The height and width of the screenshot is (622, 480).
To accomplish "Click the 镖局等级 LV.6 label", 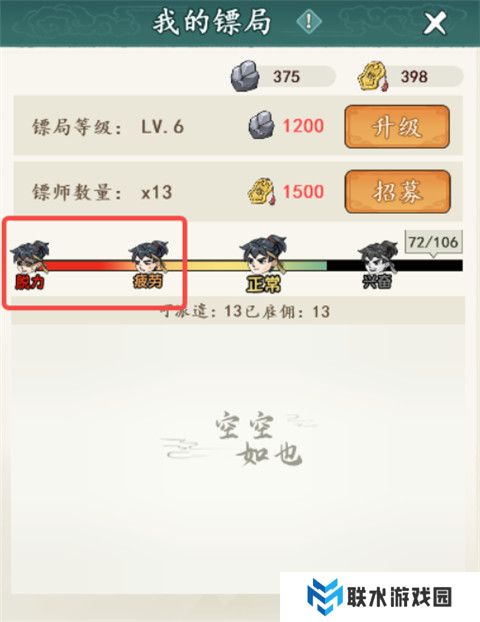I will tap(108, 127).
